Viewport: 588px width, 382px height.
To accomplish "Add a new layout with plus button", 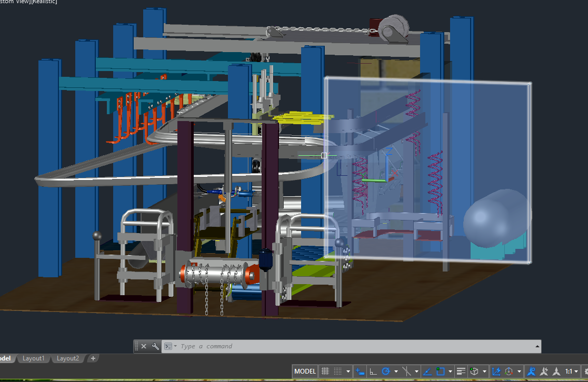I will pyautogui.click(x=93, y=358).
